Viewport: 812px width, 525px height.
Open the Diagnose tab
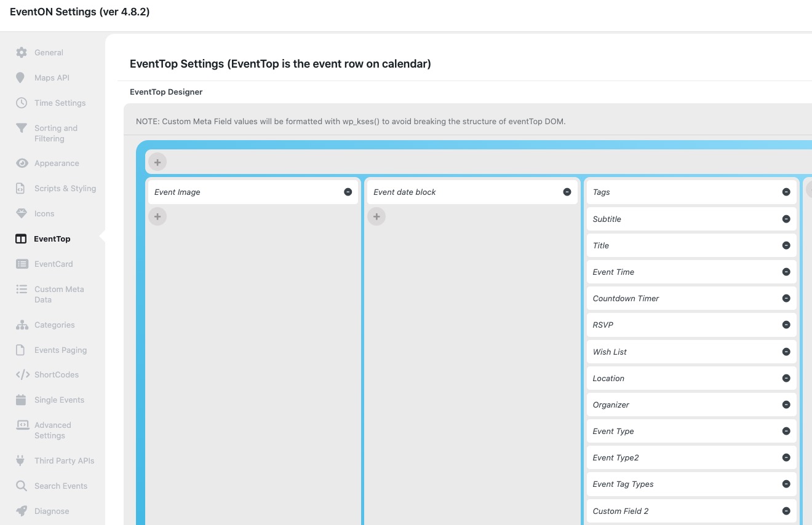pyautogui.click(x=52, y=511)
